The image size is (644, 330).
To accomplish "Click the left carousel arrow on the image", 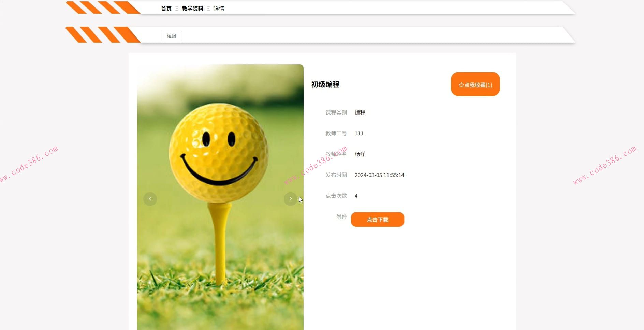I will point(150,199).
